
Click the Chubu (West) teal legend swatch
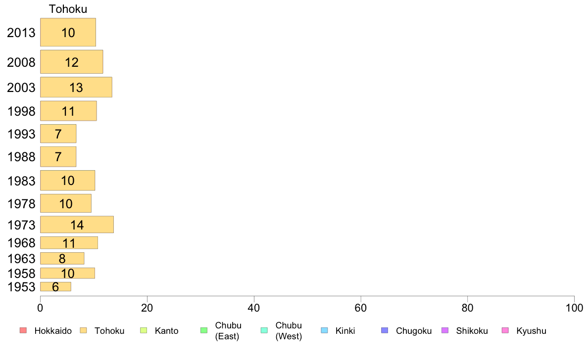[264, 330]
